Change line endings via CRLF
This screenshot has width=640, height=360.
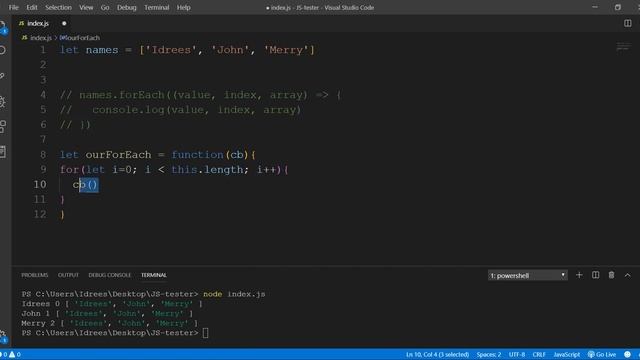coord(539,354)
